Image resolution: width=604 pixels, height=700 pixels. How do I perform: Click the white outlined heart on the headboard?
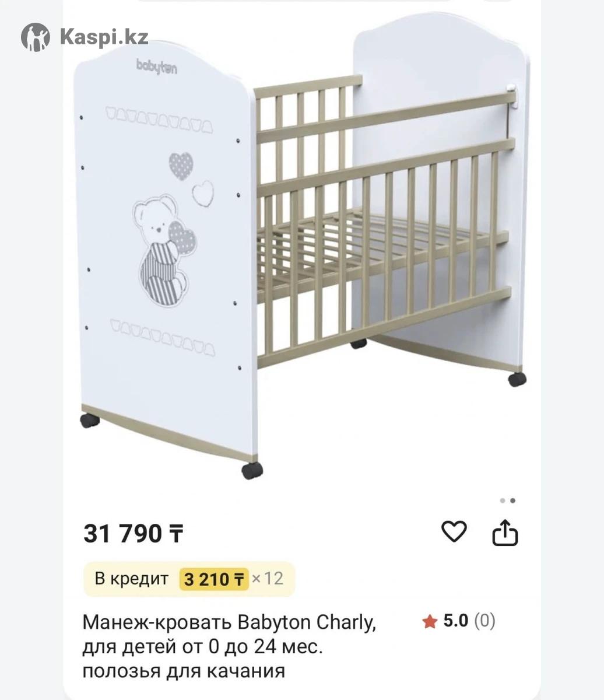pyautogui.click(x=203, y=192)
